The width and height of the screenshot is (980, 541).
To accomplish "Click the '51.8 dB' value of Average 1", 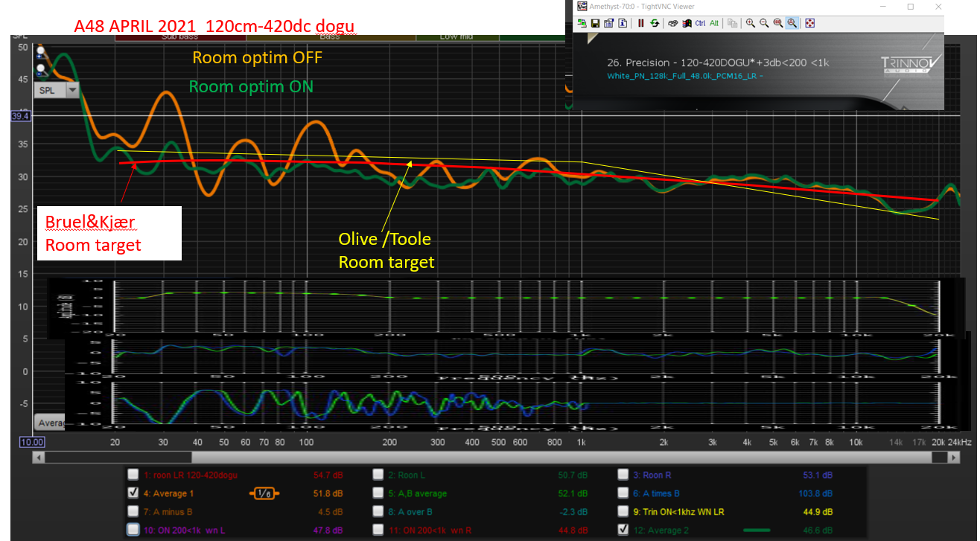I will coord(328,493).
